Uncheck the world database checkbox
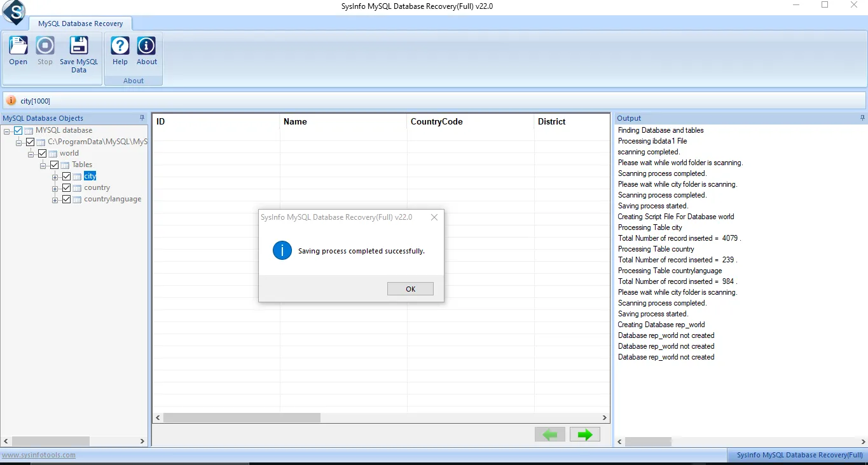Viewport: 868px width, 465px height. [43, 153]
